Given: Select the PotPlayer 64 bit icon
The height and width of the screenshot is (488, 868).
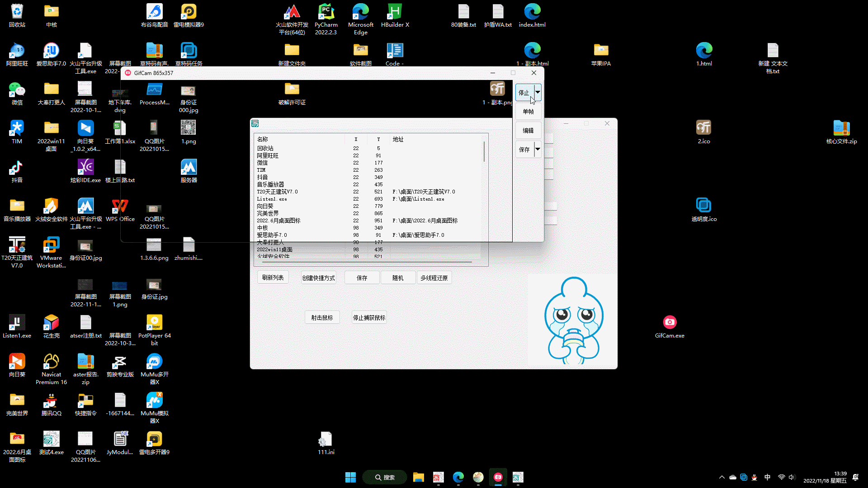Looking at the screenshot, I should pyautogui.click(x=154, y=323).
